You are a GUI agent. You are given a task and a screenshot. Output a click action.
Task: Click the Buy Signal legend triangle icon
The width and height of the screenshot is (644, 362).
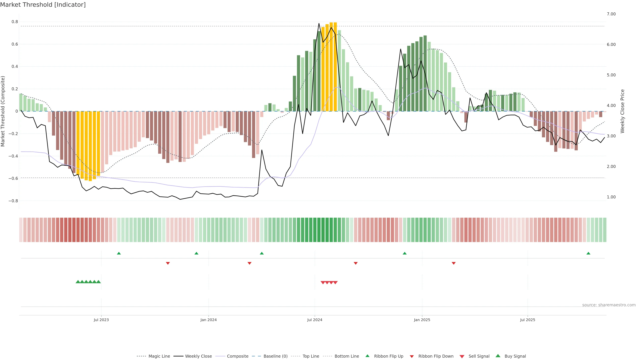click(x=498, y=356)
